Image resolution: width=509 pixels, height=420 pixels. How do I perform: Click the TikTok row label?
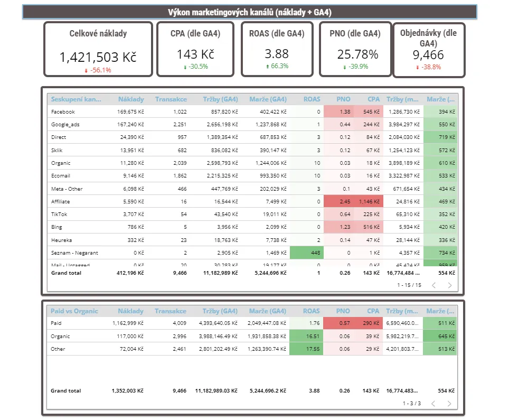(x=59, y=214)
